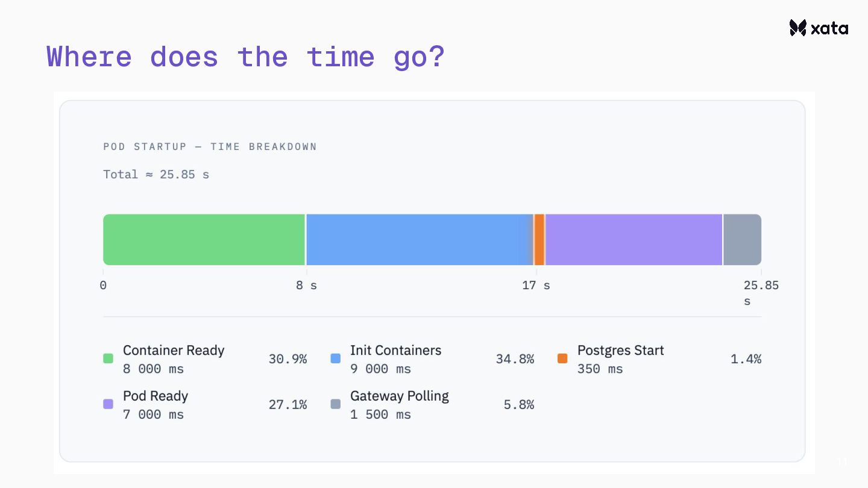Click the blue Init Containers legend swatch
The image size is (868, 488).
click(336, 358)
